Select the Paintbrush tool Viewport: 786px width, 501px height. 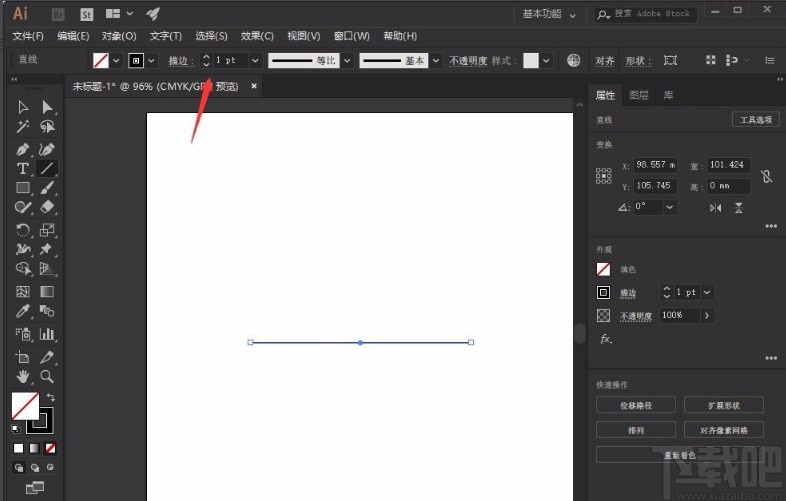coord(47,188)
